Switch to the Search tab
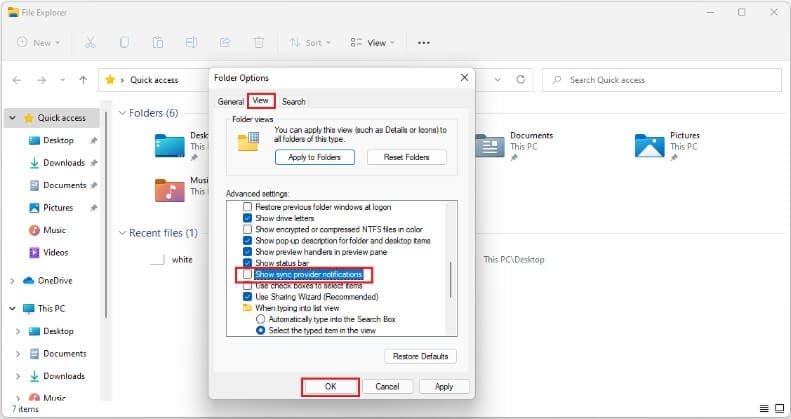791x419 pixels. (293, 101)
